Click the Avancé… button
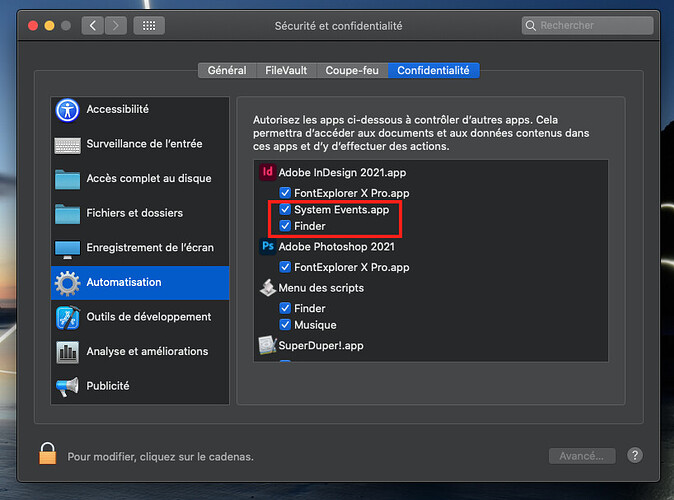The height and width of the screenshot is (500, 674). 582,456
